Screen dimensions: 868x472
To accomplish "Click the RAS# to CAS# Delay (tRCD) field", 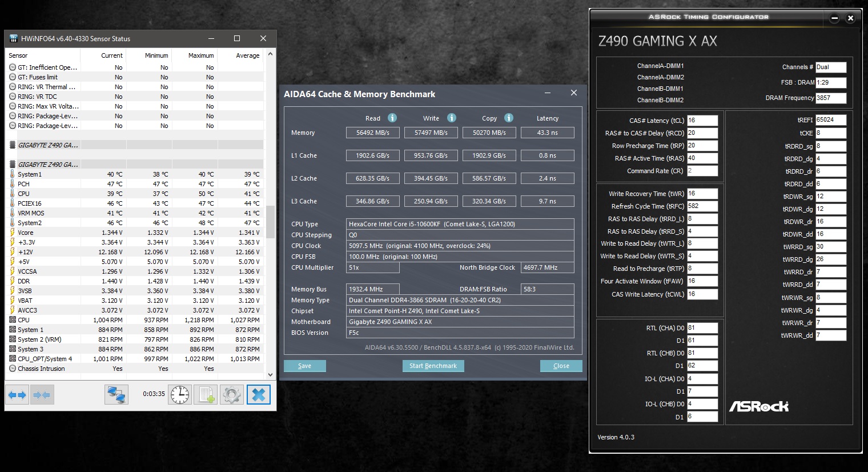I will [702, 133].
